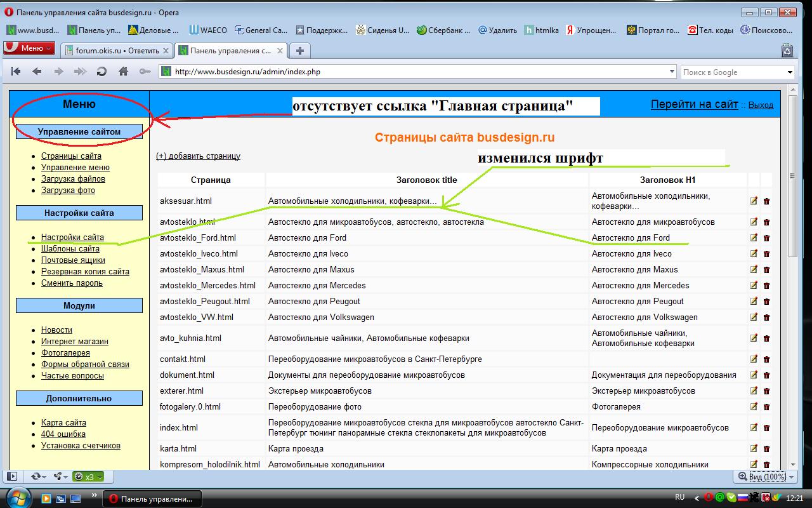
Task: Open Интернет магазин module link
Action: click(x=75, y=341)
